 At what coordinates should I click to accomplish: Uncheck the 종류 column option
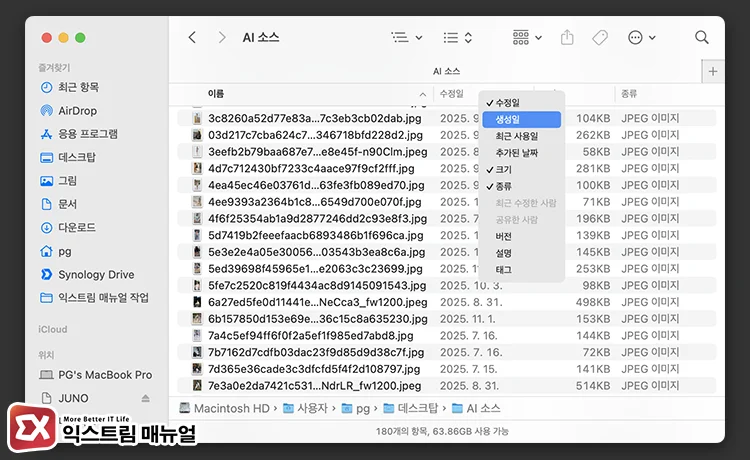click(503, 186)
